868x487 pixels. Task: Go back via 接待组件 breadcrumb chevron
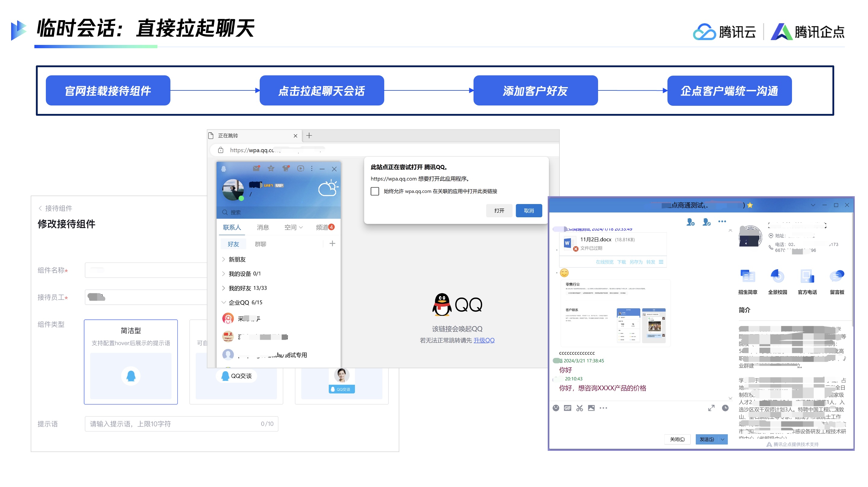(40, 208)
